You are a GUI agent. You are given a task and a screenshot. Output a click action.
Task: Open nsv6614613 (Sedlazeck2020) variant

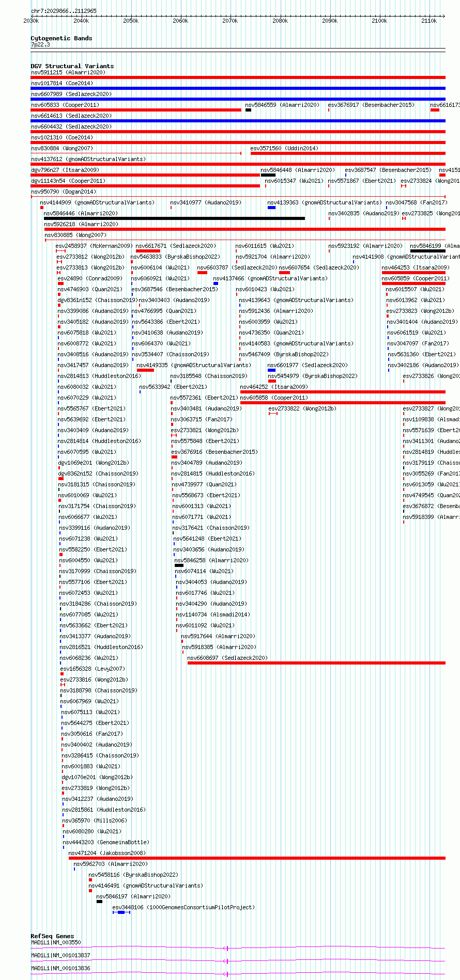pos(71,116)
